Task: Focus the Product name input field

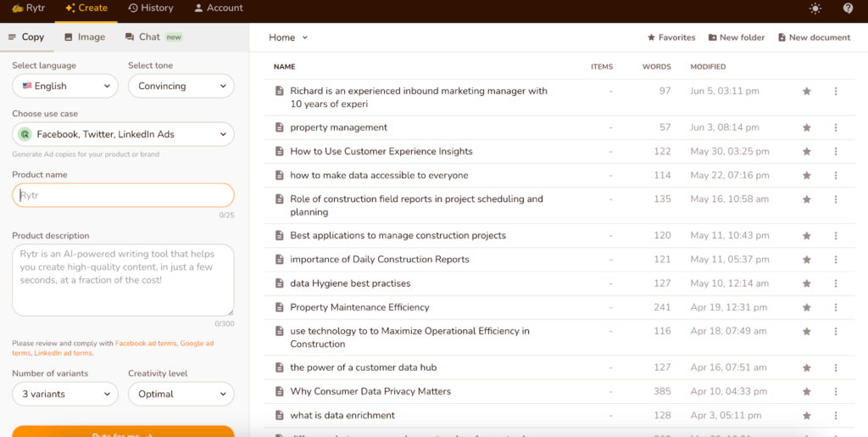Action: tap(123, 195)
